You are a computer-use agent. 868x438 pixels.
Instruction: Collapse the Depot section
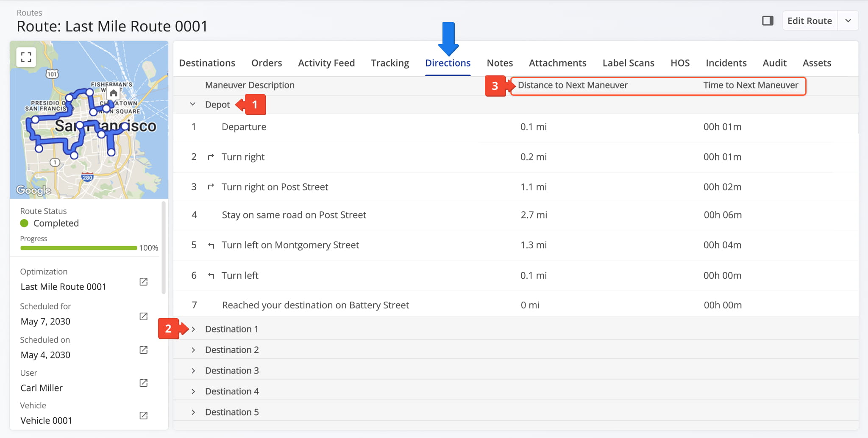(193, 104)
